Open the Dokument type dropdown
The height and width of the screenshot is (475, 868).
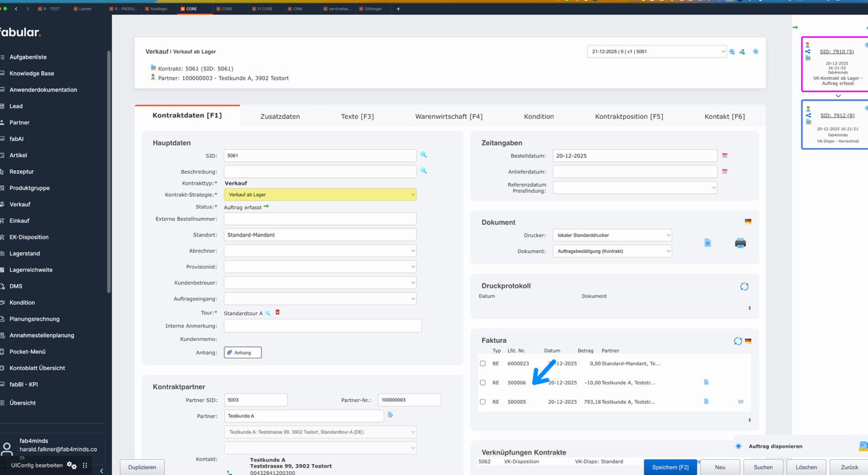point(611,251)
